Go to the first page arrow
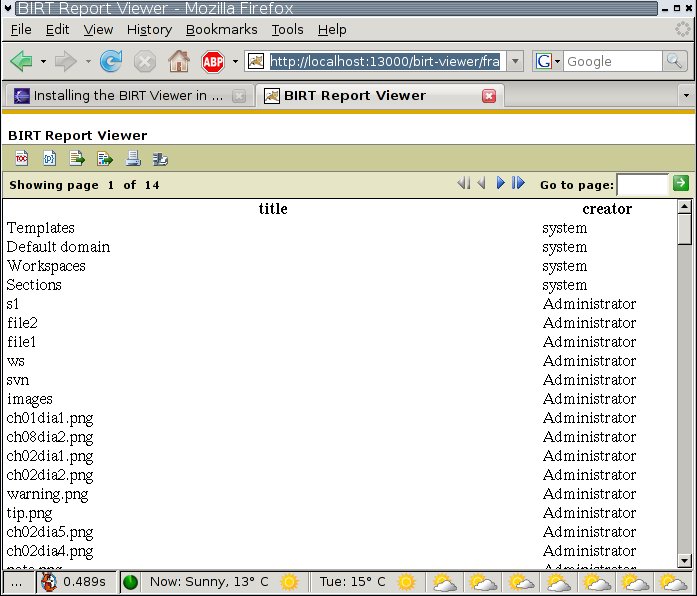The height and width of the screenshot is (596, 697). (x=464, y=183)
